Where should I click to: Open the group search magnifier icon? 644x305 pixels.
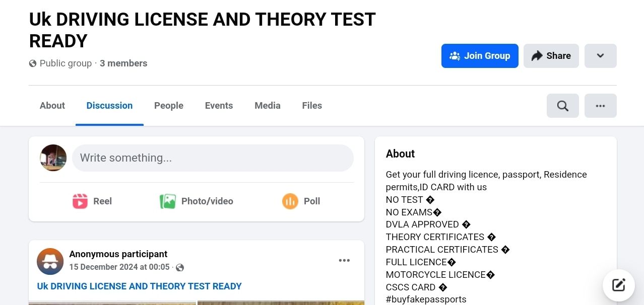pos(562,106)
